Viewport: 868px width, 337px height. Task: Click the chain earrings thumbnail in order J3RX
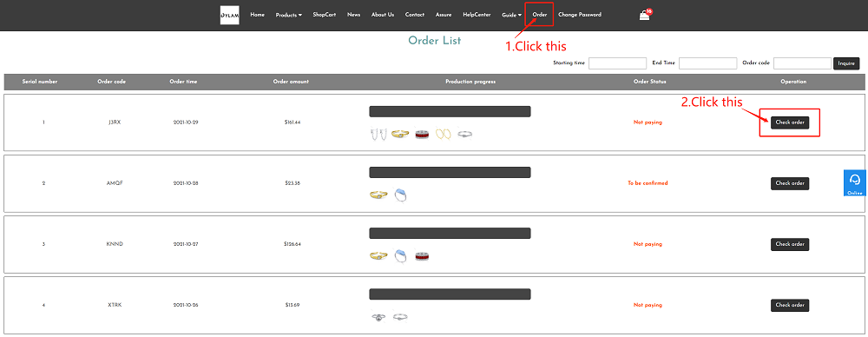click(x=378, y=134)
